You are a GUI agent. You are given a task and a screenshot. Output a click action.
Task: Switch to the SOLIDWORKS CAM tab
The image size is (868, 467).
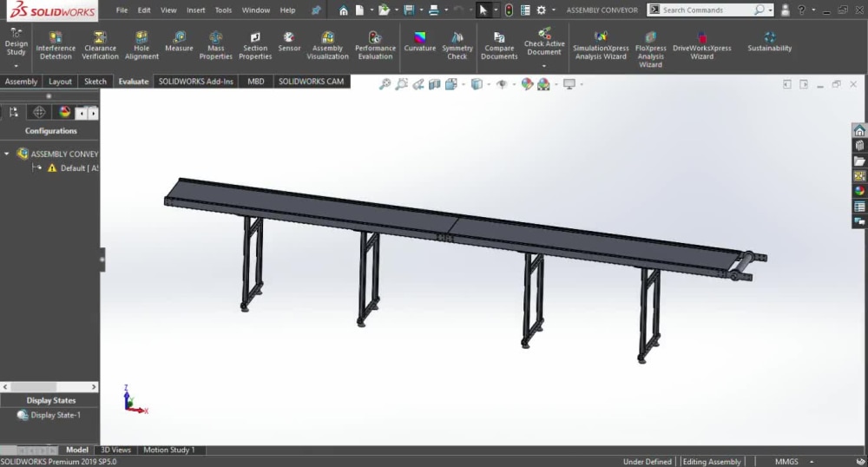point(311,82)
